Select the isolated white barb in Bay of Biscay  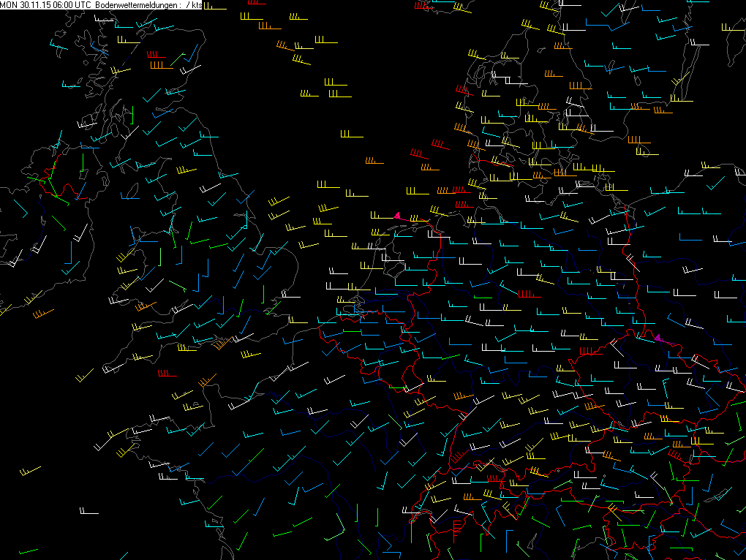88,512
